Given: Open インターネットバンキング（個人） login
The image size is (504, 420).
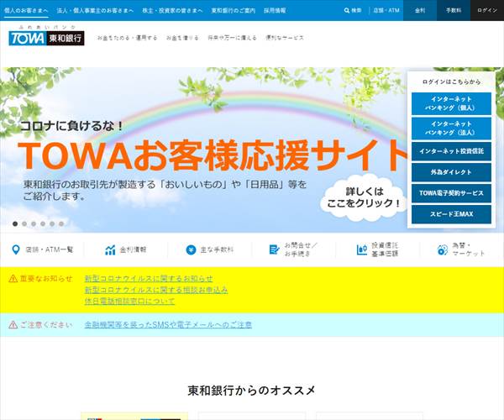Looking at the screenshot, I should pyautogui.click(x=451, y=103).
